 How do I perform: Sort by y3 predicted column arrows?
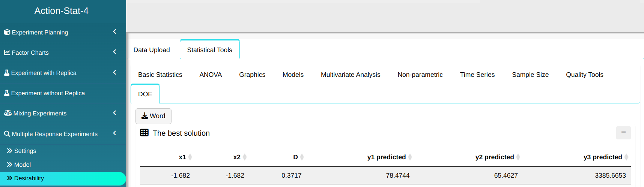point(626,157)
